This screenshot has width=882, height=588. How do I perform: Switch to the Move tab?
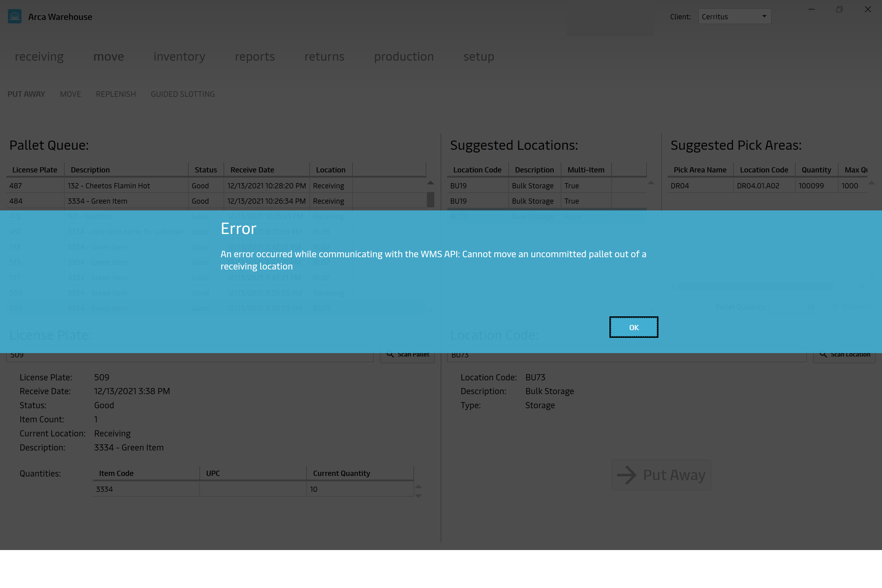70,94
